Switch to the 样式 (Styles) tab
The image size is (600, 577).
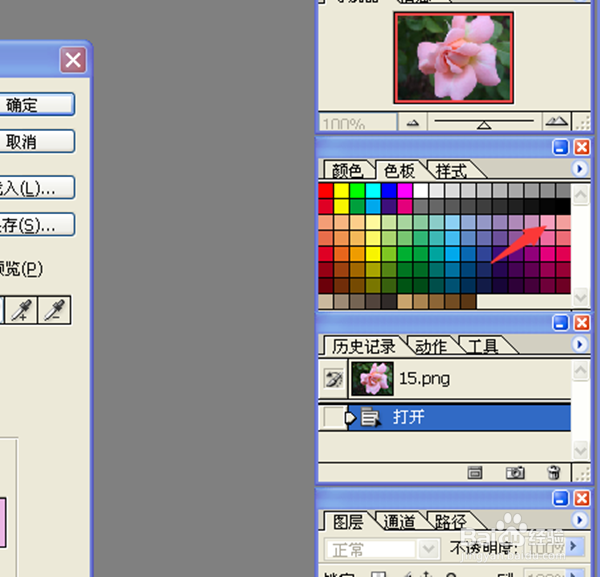452,171
